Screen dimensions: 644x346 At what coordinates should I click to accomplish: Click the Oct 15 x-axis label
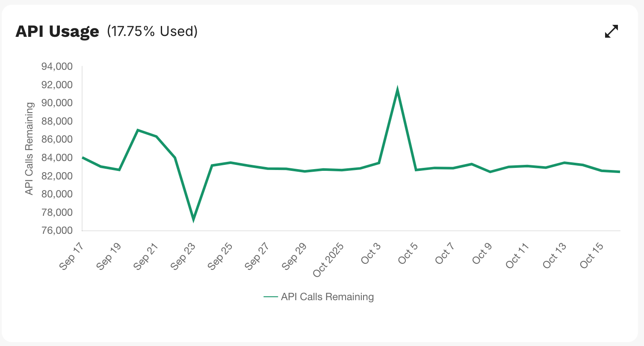coord(592,256)
